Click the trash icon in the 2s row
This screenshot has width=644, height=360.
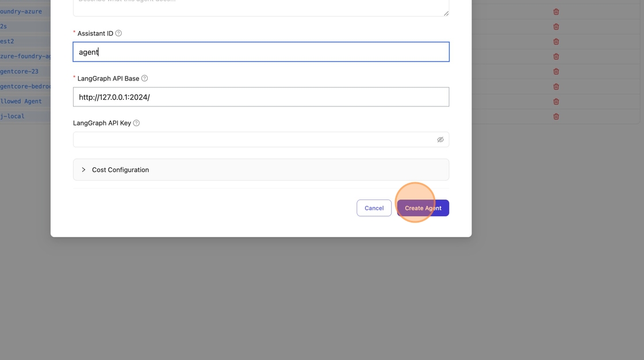tap(556, 26)
